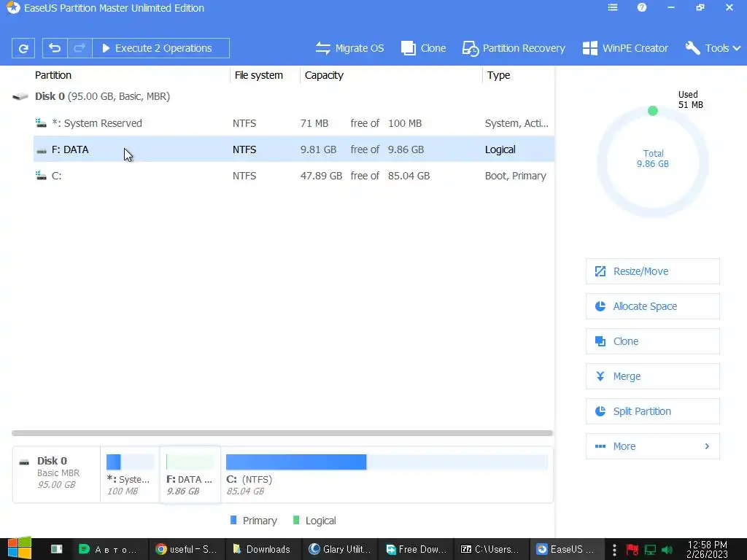747x560 pixels.
Task: Select the F: DATA partition row
Action: coord(293,149)
